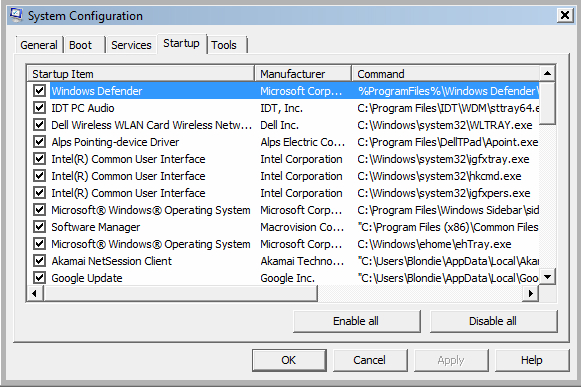Confirm with the OK button
The height and width of the screenshot is (387, 581).
point(289,360)
